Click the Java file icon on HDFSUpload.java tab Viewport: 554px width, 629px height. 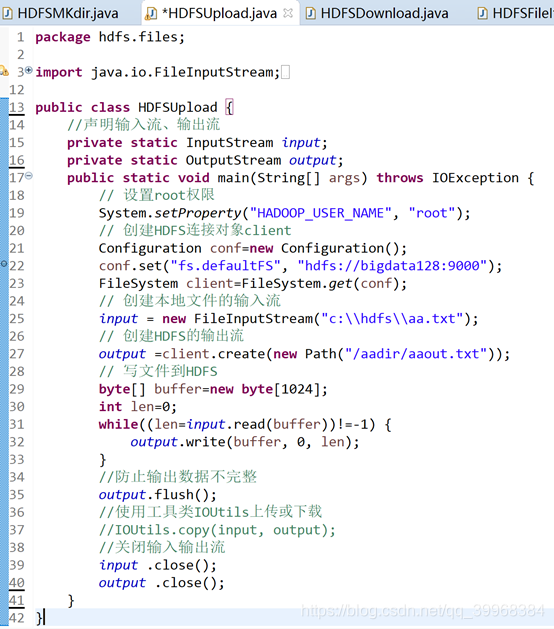(x=151, y=14)
